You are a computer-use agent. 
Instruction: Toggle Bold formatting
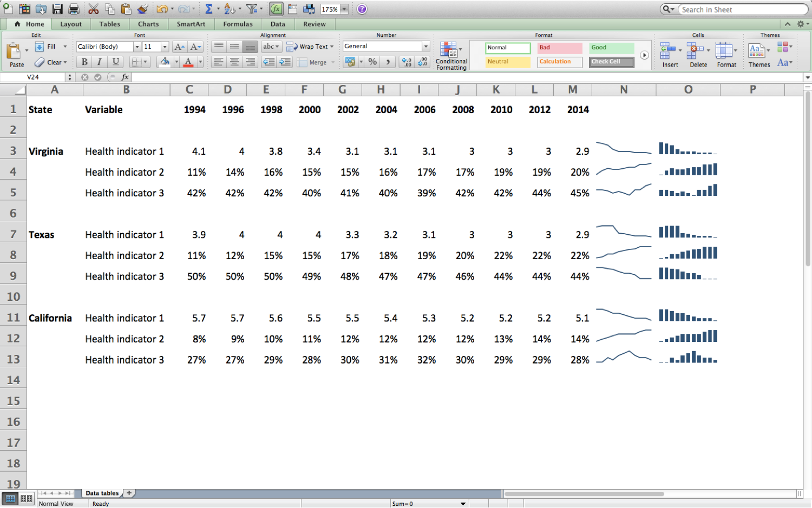pos(84,62)
